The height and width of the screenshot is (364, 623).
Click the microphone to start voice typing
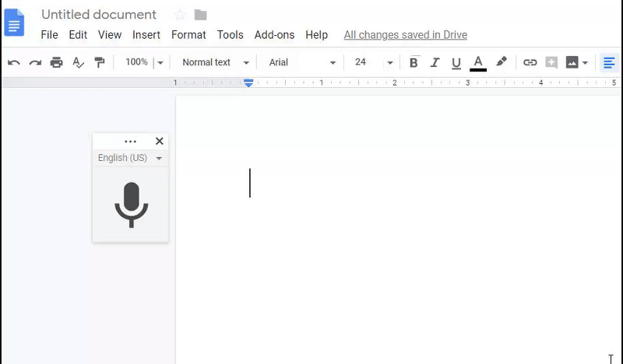131,205
